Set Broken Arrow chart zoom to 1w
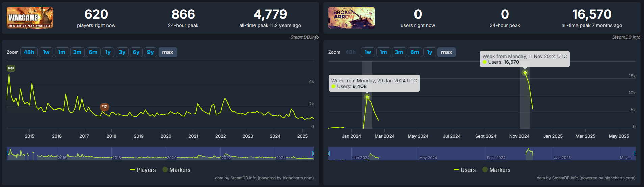 click(x=368, y=52)
